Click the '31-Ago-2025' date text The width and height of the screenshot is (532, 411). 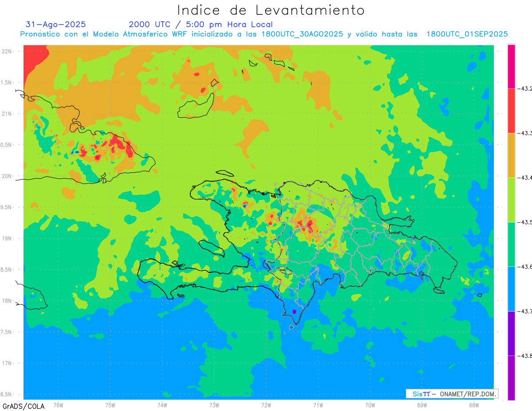(56, 24)
